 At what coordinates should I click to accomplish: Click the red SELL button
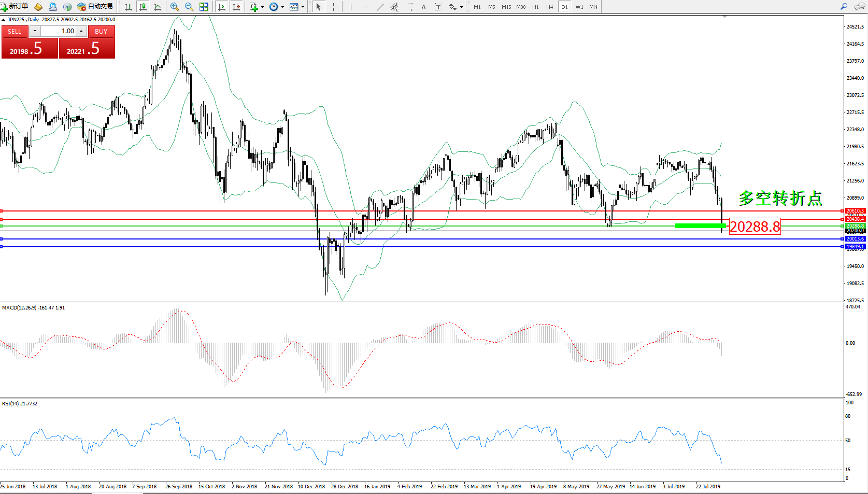pos(15,32)
